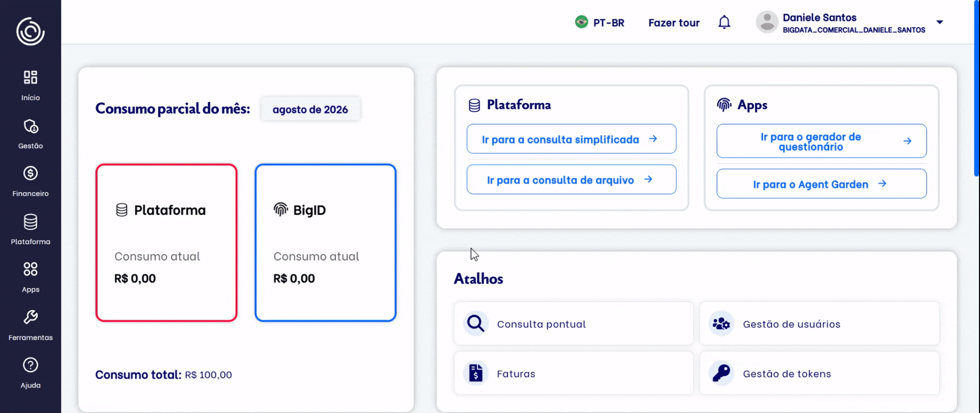Screen dimensions: 980x413
Task: Open the agosto de 2026 month picker
Action: pos(310,109)
